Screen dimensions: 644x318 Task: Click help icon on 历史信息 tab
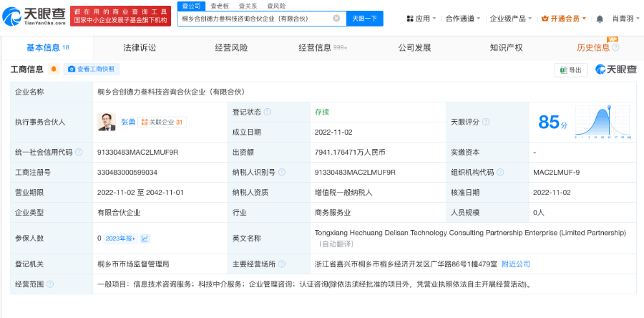coord(615,48)
